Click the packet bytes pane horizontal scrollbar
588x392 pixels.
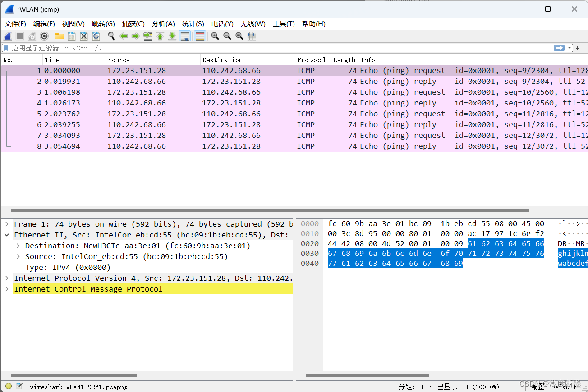click(x=367, y=376)
